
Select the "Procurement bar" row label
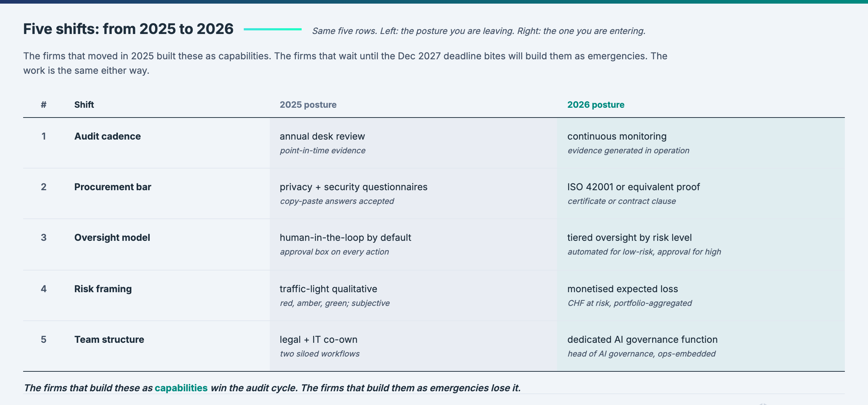tap(112, 187)
